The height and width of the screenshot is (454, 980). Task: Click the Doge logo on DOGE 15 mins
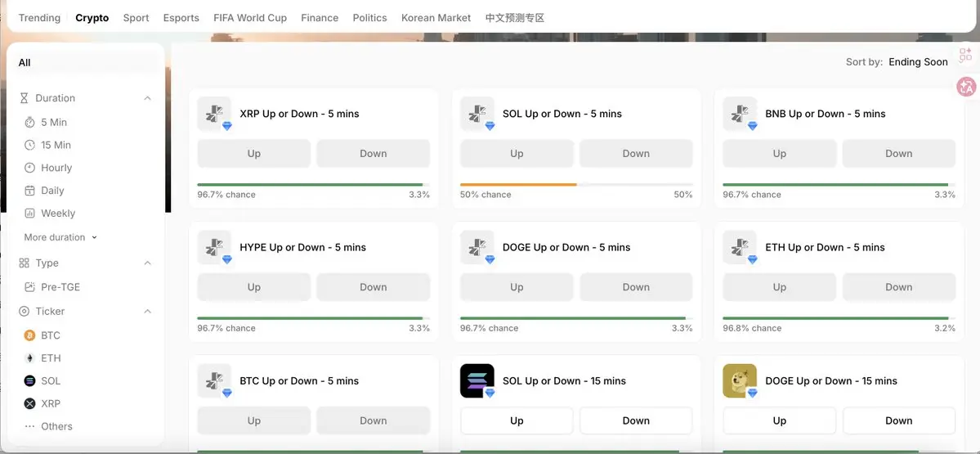[x=740, y=381]
